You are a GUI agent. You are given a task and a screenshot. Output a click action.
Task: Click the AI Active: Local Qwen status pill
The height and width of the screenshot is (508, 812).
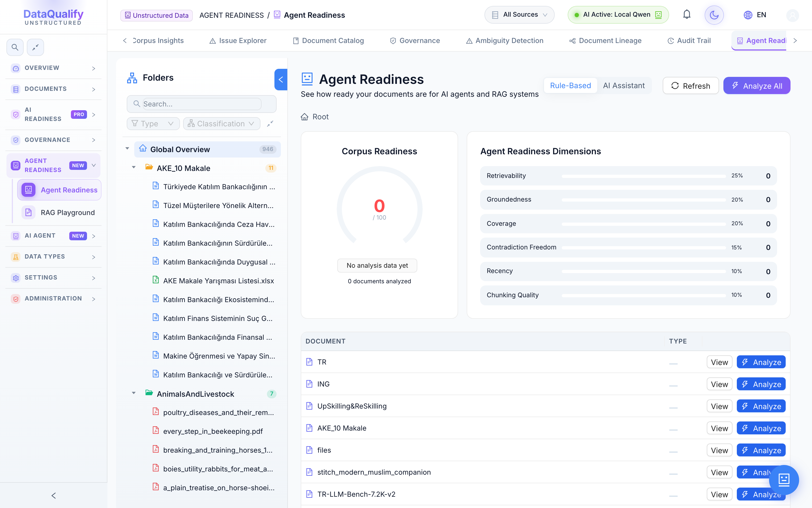click(x=618, y=15)
